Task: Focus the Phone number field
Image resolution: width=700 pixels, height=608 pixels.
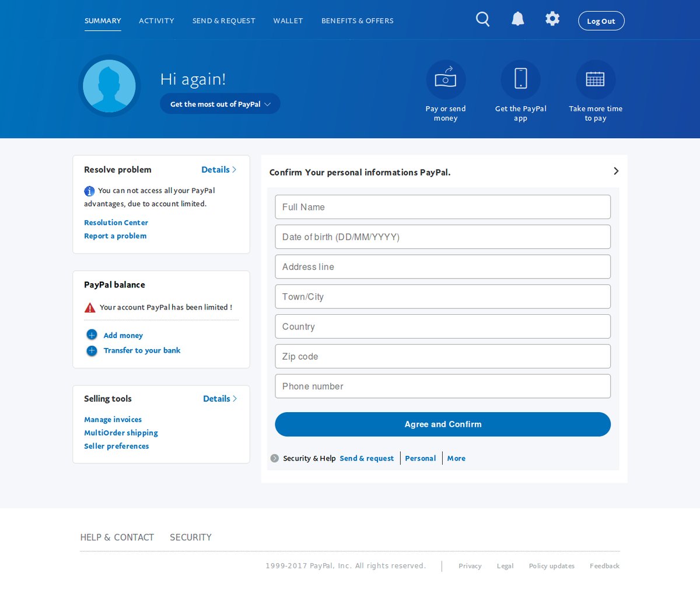Action: coord(442,386)
